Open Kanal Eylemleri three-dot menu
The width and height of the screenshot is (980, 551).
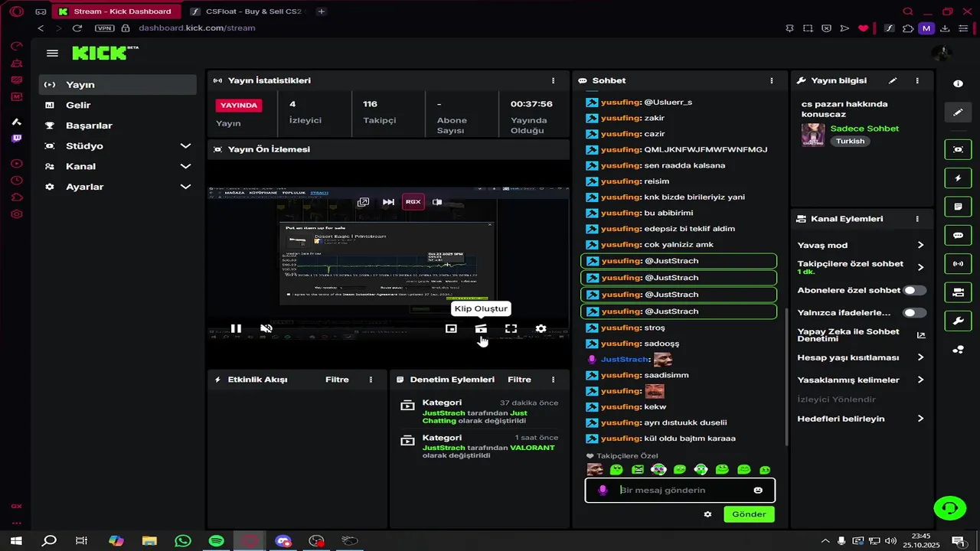point(917,219)
